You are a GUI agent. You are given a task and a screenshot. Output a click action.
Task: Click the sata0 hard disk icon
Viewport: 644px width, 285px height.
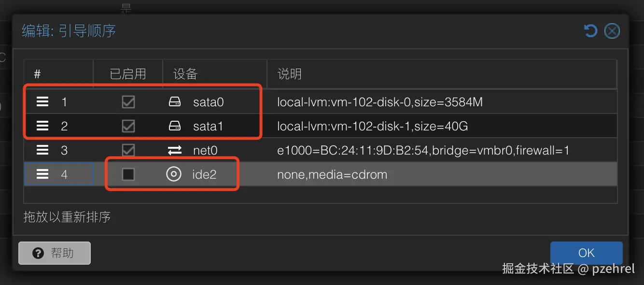click(x=174, y=102)
